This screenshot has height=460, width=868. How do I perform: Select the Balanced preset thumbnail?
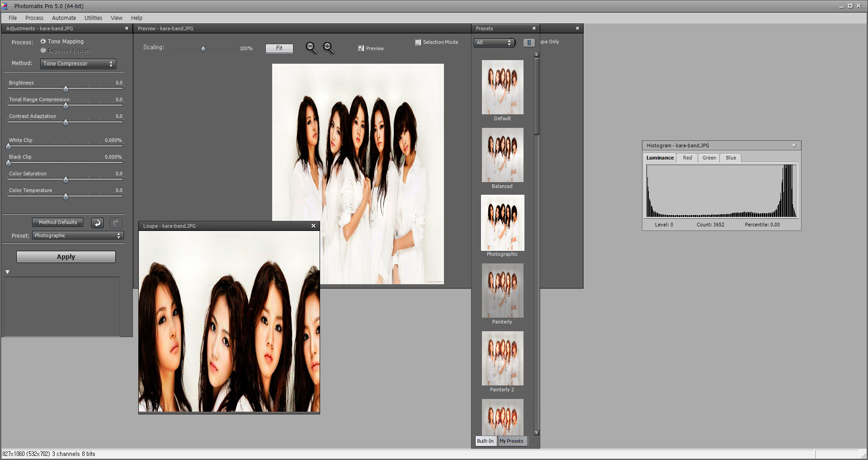[x=502, y=155]
